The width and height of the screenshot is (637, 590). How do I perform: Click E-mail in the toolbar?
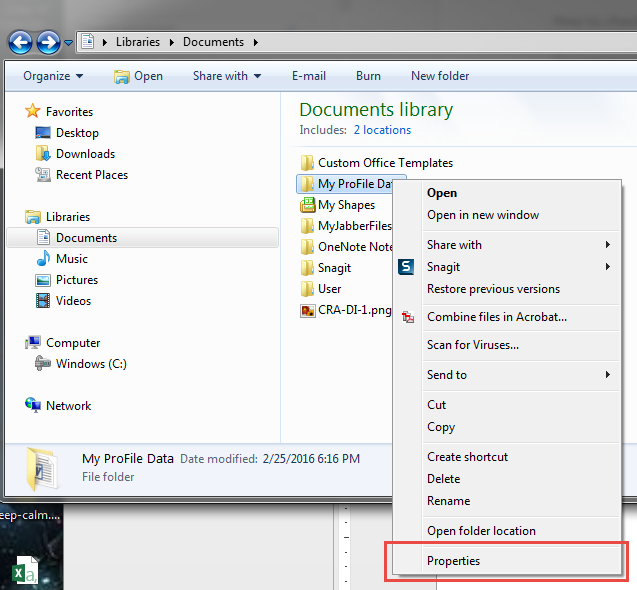[309, 76]
